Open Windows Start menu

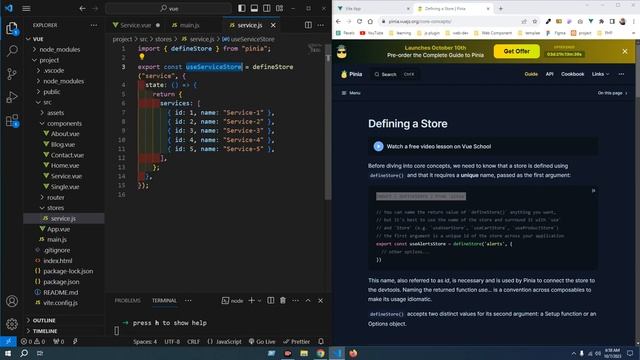[8, 353]
